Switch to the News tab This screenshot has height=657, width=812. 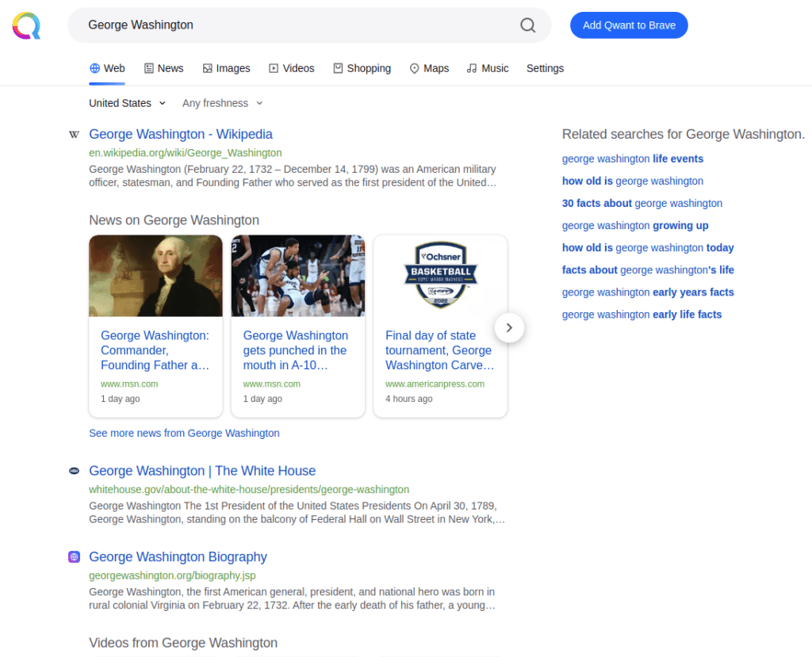pyautogui.click(x=163, y=68)
